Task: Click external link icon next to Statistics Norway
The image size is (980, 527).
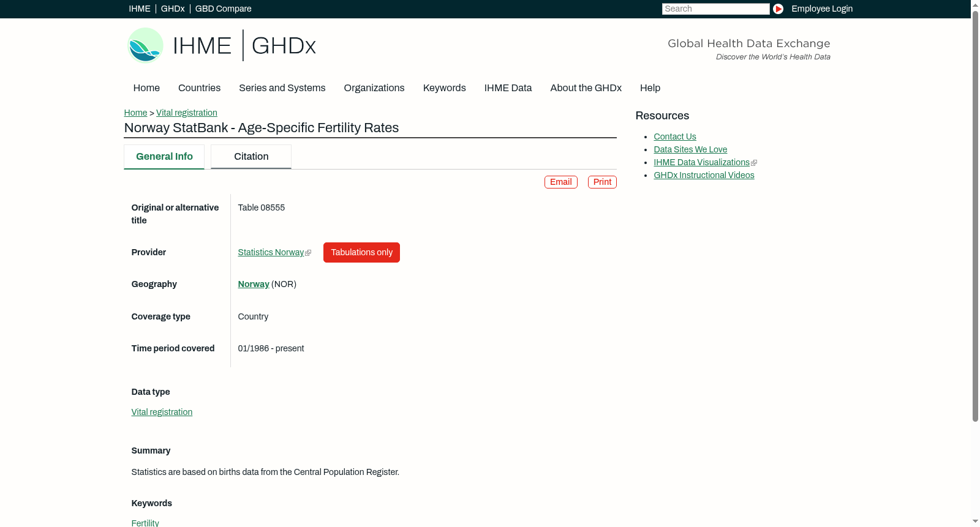Action: 308,253
